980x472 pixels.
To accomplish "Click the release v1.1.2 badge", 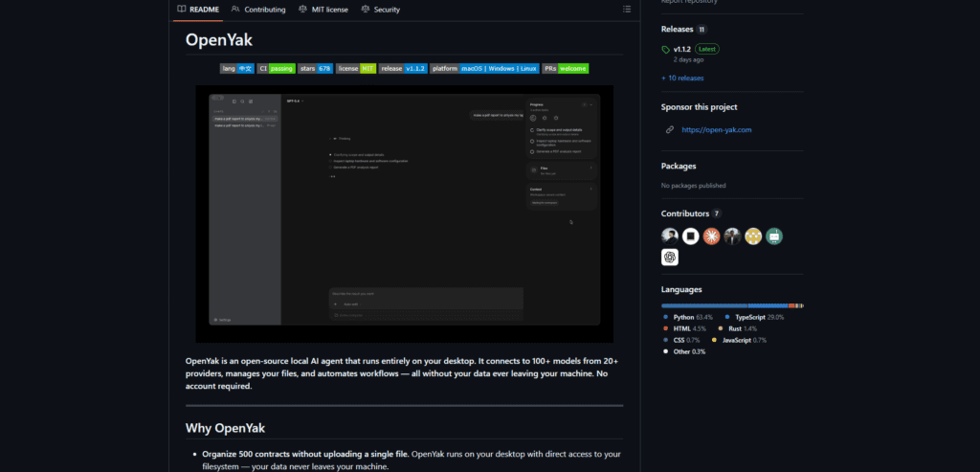I will pyautogui.click(x=403, y=68).
